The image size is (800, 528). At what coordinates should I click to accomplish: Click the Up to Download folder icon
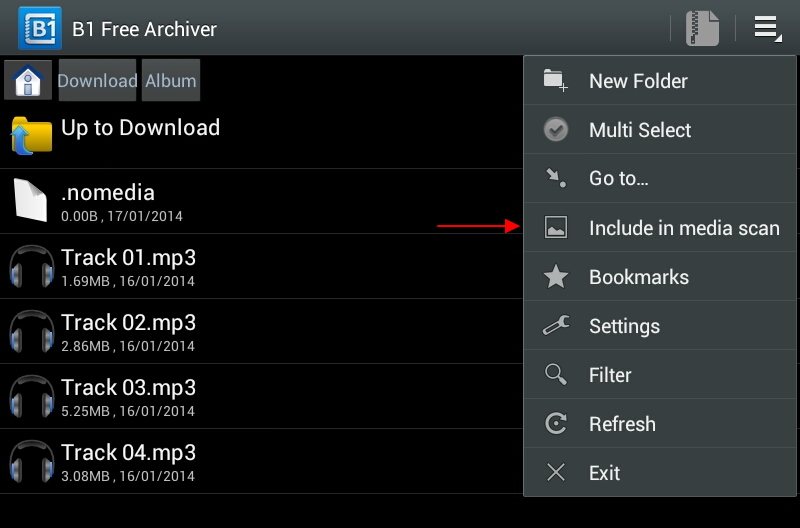[32, 135]
